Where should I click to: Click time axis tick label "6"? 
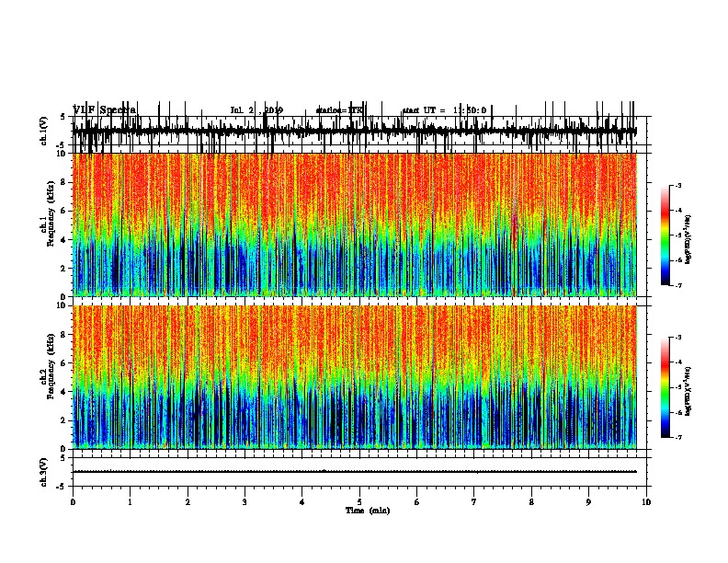pyautogui.click(x=416, y=502)
